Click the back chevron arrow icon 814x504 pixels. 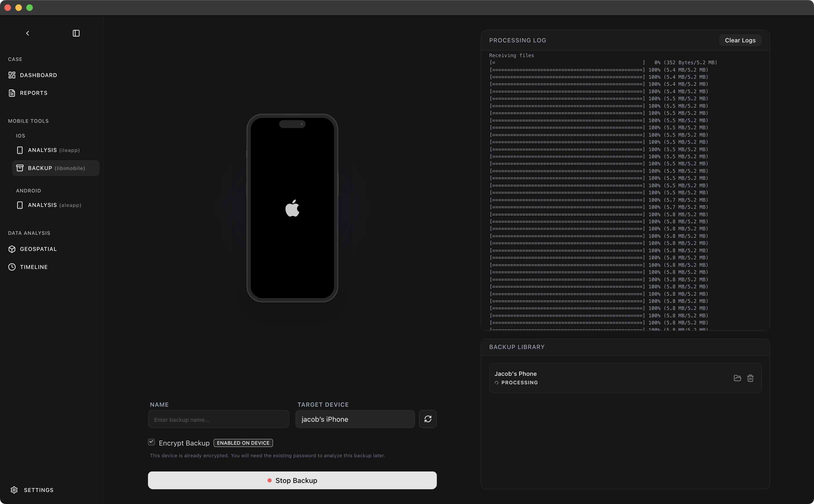[x=28, y=33]
